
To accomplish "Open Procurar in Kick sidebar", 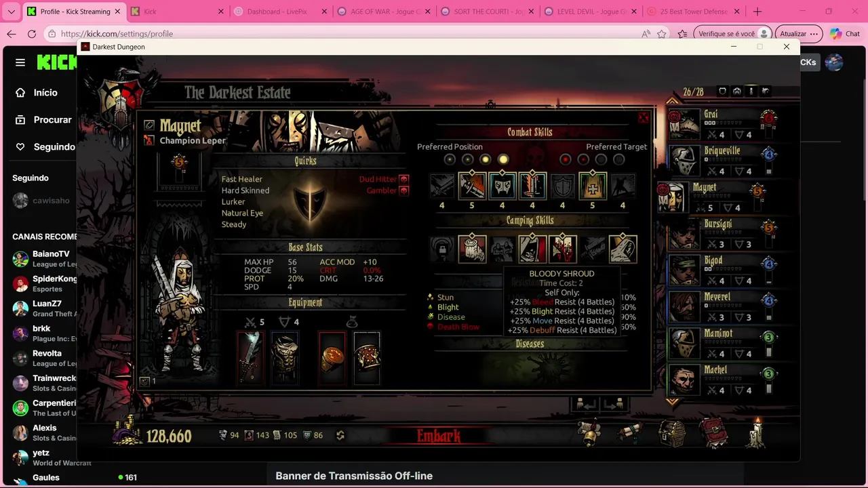I will tap(43, 120).
